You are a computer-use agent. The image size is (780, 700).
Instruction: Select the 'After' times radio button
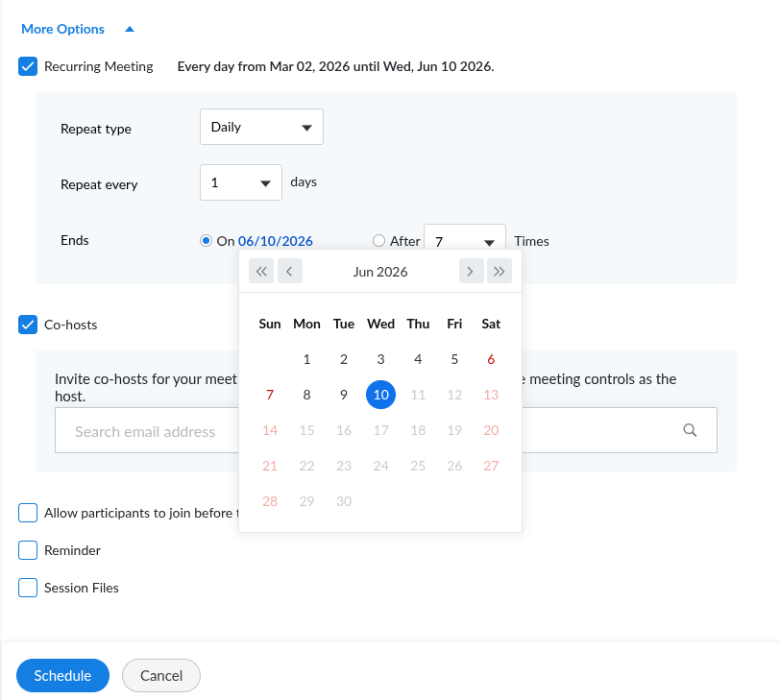pos(379,241)
